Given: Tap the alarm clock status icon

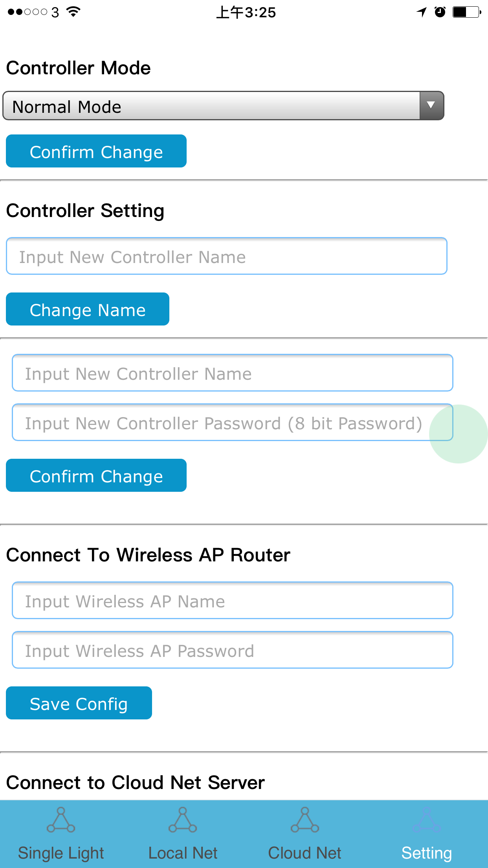Looking at the screenshot, I should coord(440,12).
